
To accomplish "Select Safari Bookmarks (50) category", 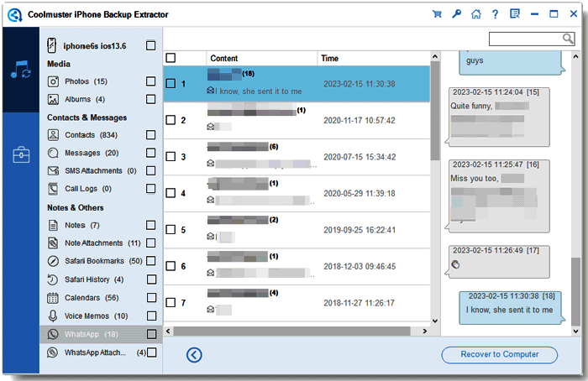I will pyautogui.click(x=95, y=261).
